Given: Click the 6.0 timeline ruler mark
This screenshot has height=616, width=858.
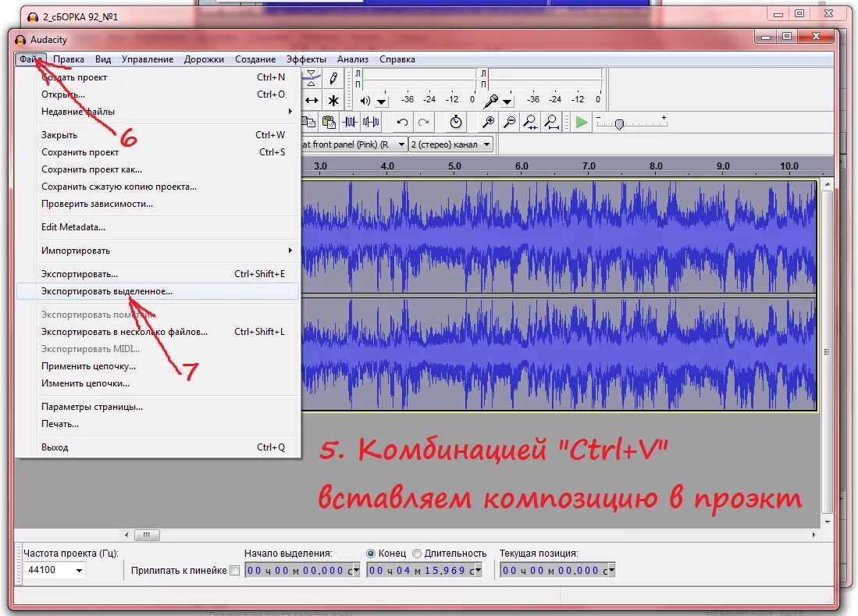Looking at the screenshot, I should pos(522,166).
